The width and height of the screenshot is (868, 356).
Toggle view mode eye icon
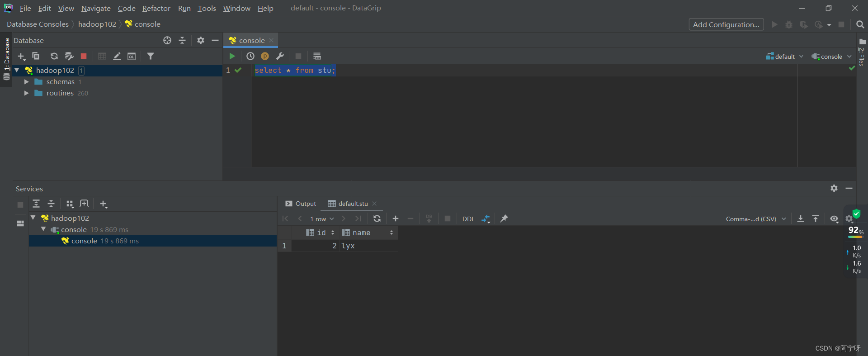[x=834, y=219]
